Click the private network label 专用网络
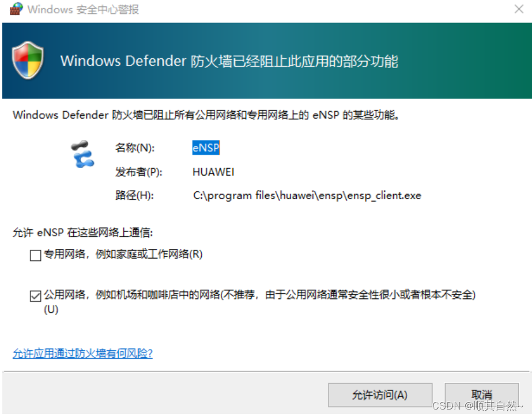This screenshot has width=532, height=417. point(123,254)
